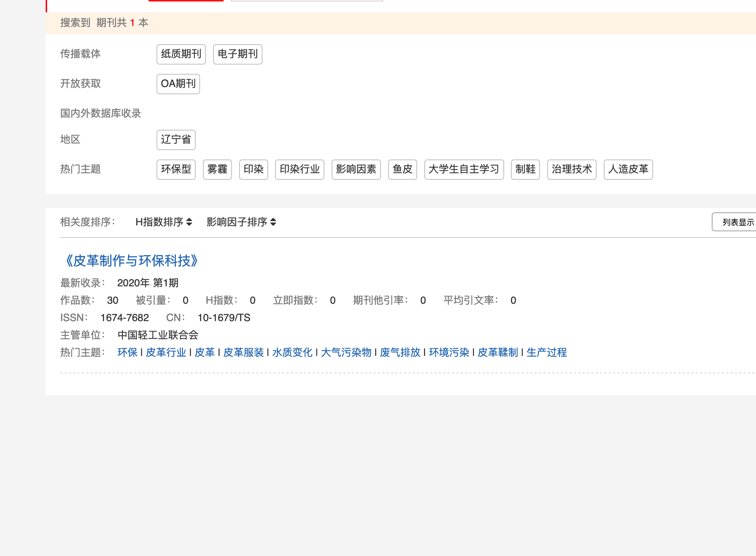The image size is (756, 556).
Task: Open the 皮革行业 topic link
Action: point(166,352)
